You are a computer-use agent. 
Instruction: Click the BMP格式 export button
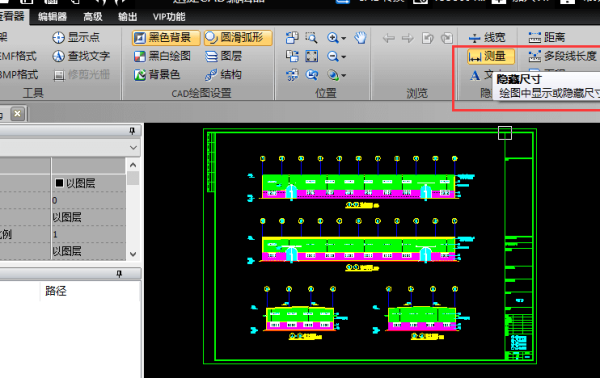(x=19, y=75)
